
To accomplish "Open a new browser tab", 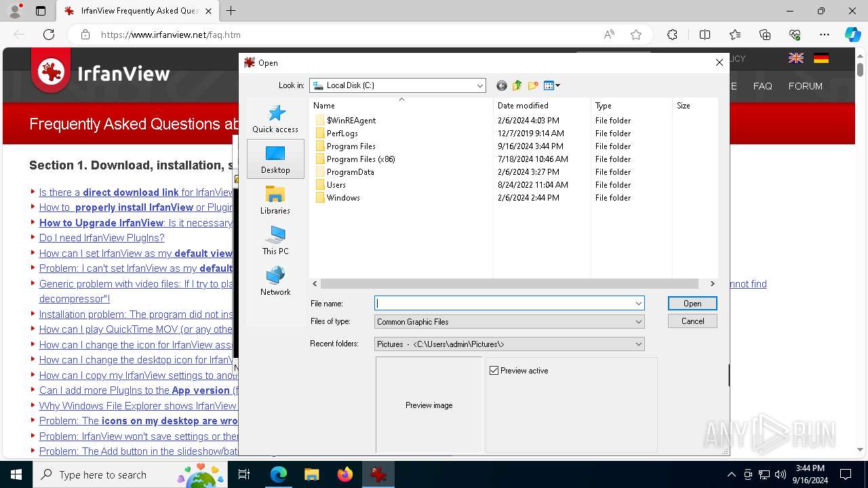I will pyautogui.click(x=231, y=11).
